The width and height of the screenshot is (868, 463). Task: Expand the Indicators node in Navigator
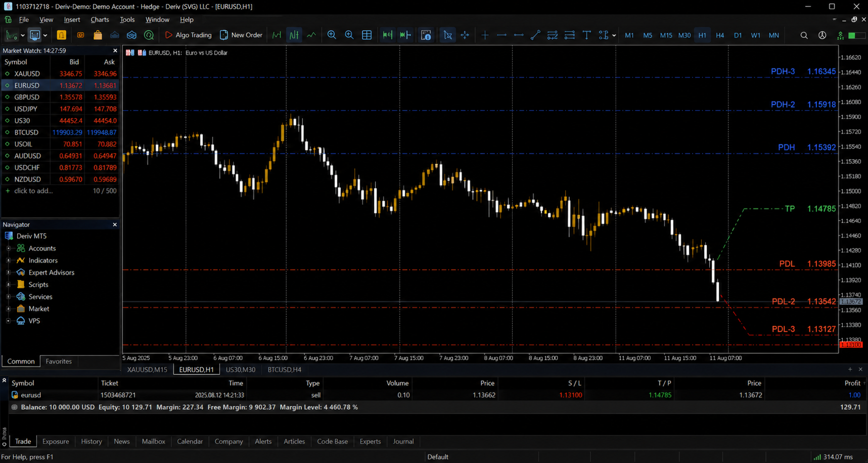9,260
